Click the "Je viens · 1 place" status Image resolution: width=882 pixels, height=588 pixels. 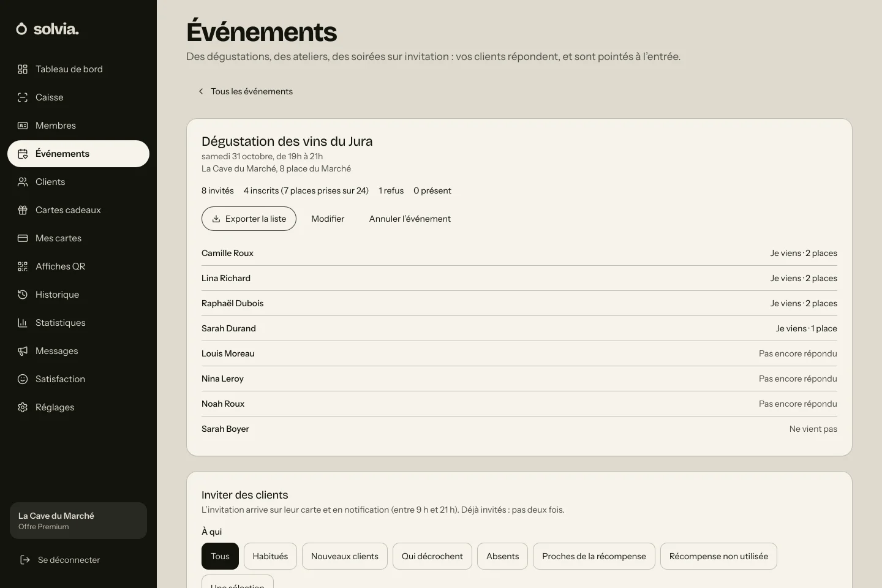(806, 328)
